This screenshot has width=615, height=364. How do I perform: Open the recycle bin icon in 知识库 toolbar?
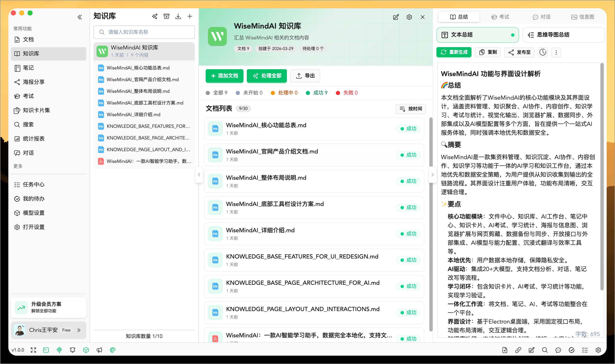(166, 16)
